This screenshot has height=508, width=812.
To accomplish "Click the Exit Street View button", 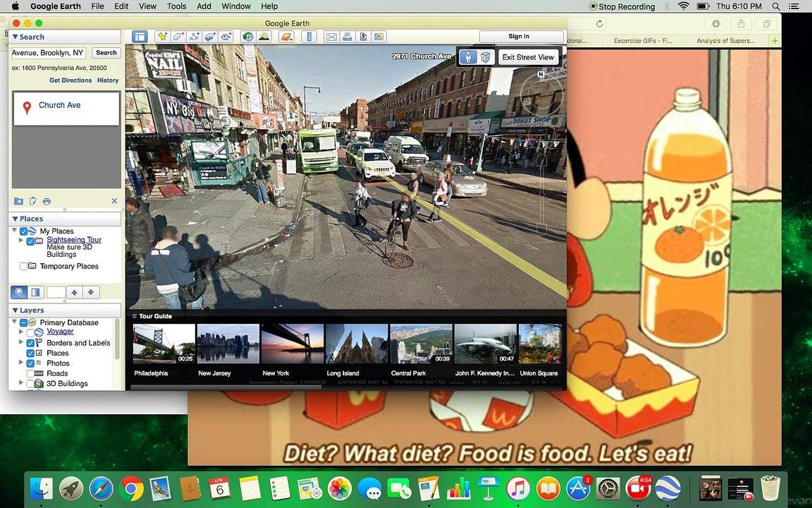I will [528, 57].
